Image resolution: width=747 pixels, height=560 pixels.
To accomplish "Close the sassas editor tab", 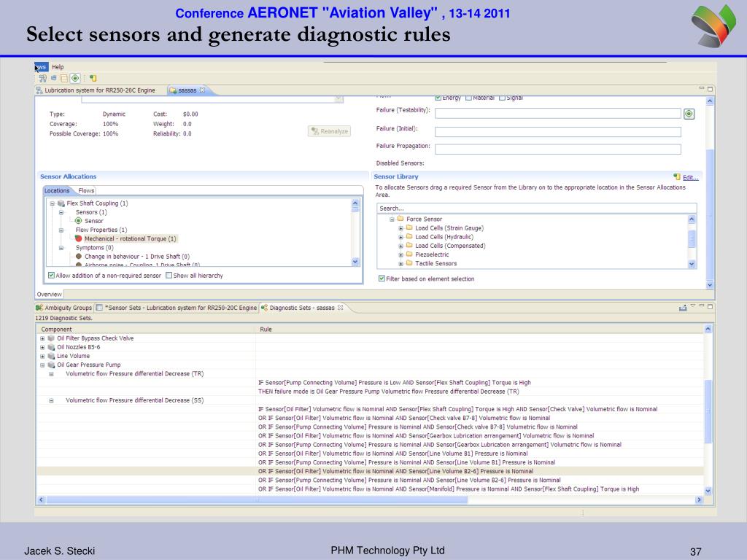I will [203, 90].
